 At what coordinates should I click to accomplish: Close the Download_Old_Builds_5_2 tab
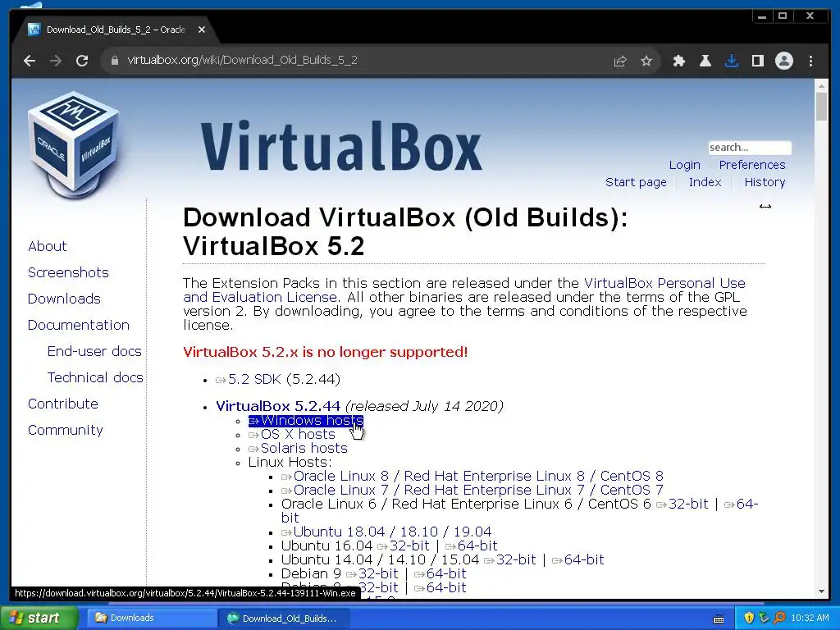202,30
